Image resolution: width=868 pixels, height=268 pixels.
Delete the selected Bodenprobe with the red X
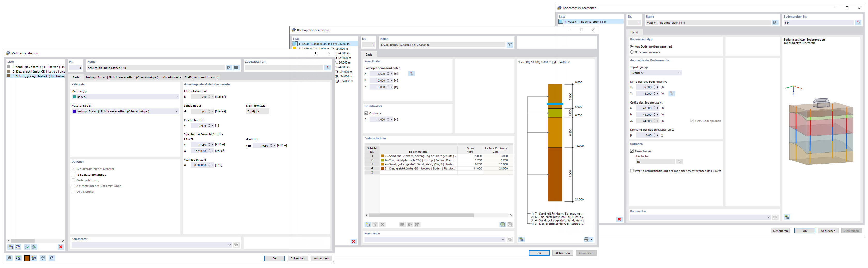(x=353, y=241)
